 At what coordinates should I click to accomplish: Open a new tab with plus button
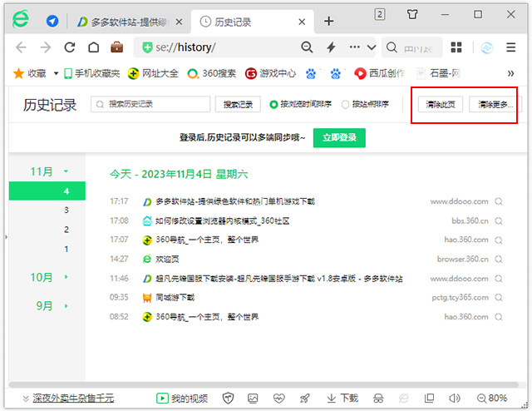[x=328, y=22]
